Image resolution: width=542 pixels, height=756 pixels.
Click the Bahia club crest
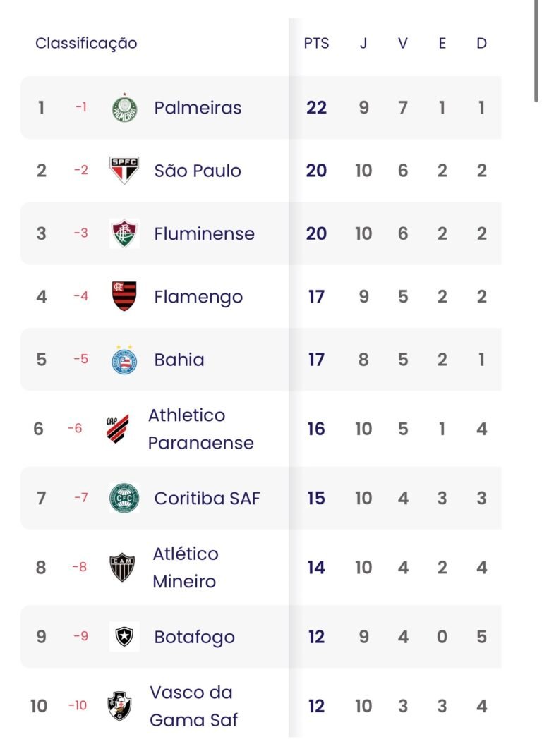(x=125, y=359)
